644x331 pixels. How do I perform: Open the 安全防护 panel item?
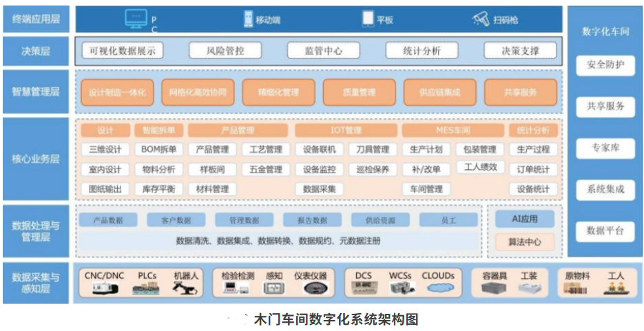pos(605,65)
